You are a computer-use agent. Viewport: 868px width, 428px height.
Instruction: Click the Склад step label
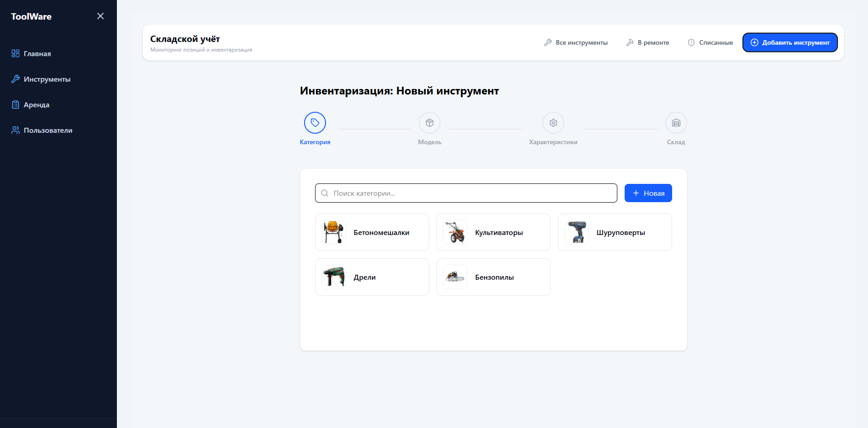[676, 142]
